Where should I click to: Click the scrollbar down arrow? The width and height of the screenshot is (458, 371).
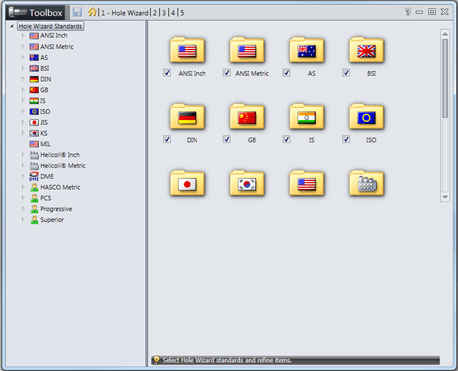point(445,197)
